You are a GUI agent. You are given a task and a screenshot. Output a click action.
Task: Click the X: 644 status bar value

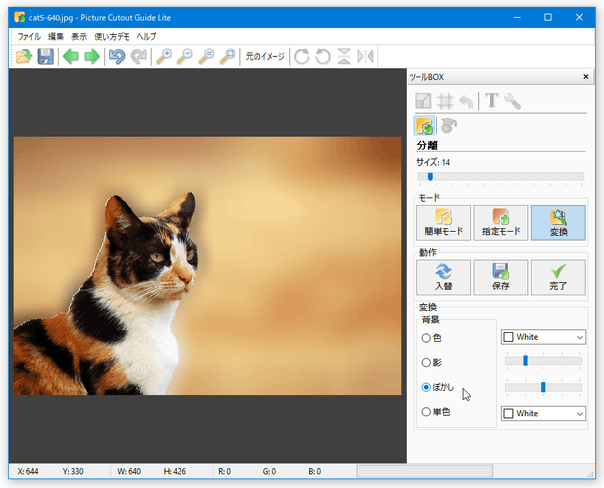[28, 471]
